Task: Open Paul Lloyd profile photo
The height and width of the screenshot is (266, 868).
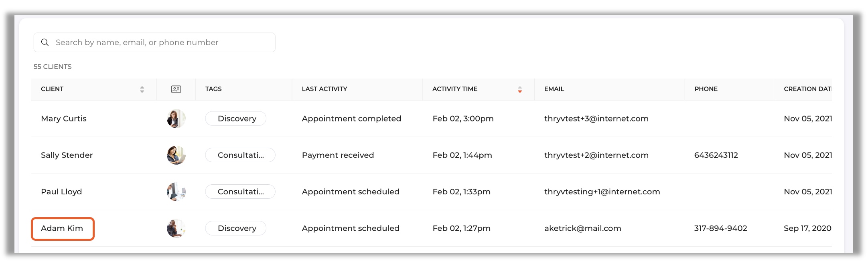Action: 176,191
